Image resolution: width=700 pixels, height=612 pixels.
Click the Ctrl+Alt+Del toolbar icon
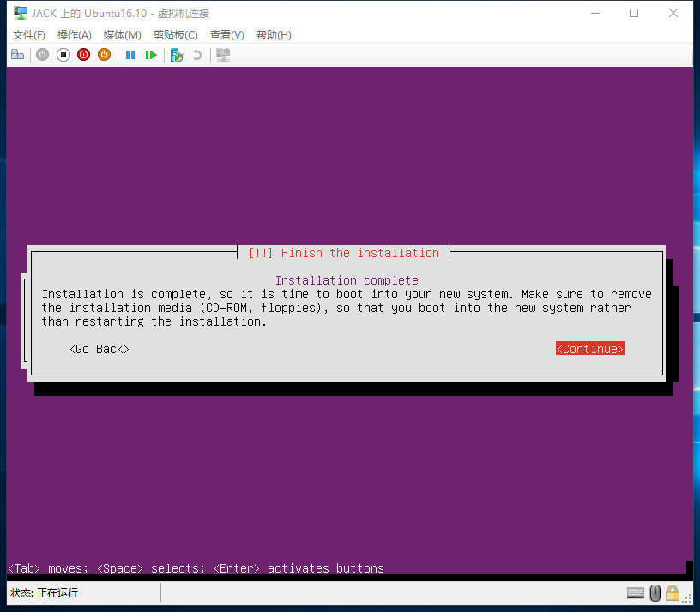click(17, 55)
